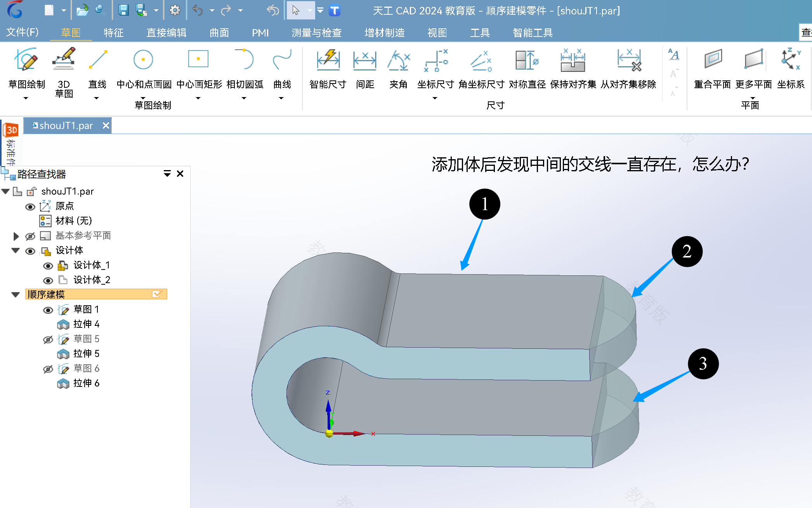Collapse the 顺序建模 tree node
This screenshot has height=508, width=812.
(16, 295)
